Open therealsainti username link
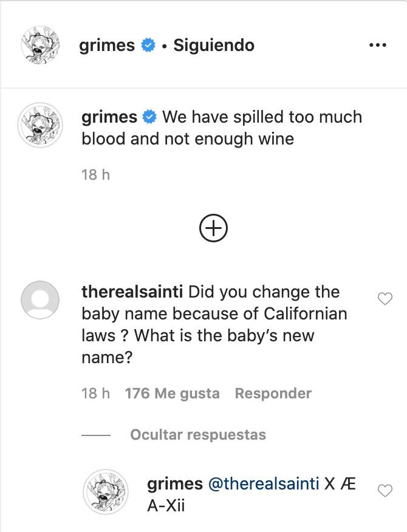Image resolution: width=407 pixels, height=532 pixels. (133, 292)
